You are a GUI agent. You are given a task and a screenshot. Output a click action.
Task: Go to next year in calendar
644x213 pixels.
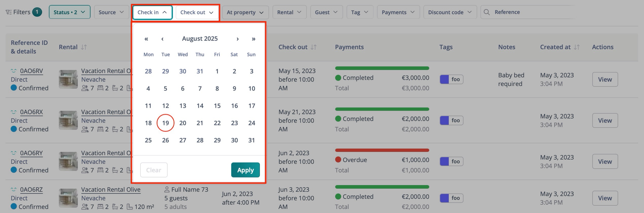[x=253, y=39]
